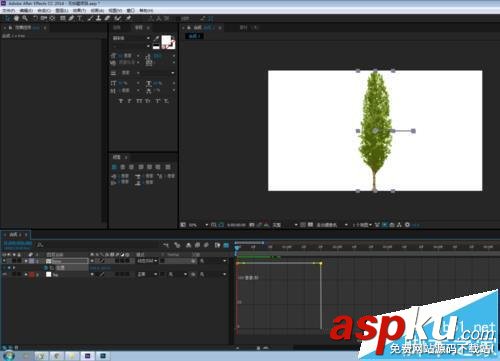Switch to the composition tab in timeline
This screenshot has width=500, height=361.
15,235
